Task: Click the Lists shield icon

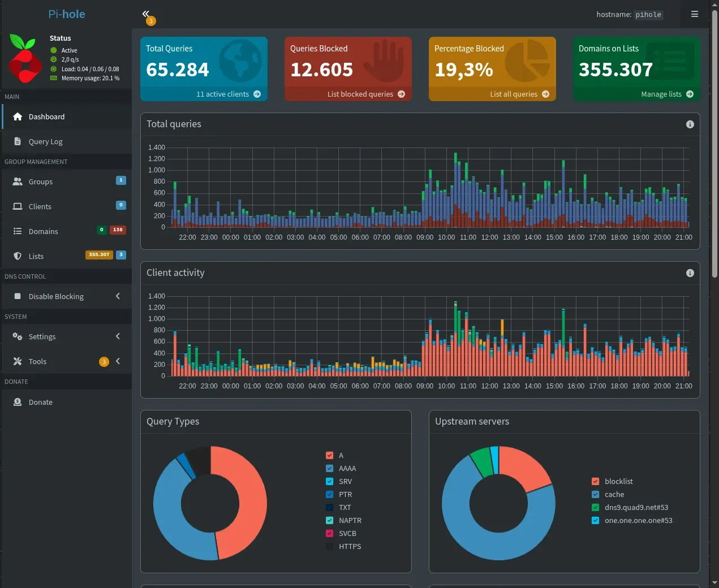Action: coord(18,256)
